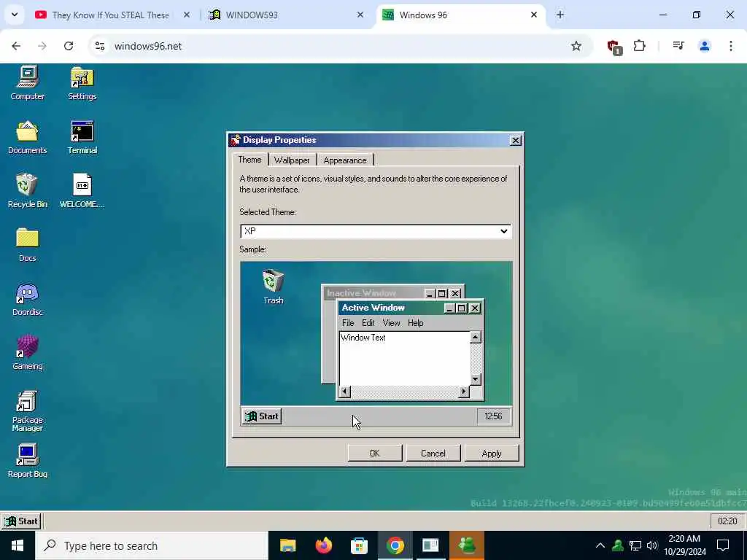Switch to the Theme tab

(249, 160)
